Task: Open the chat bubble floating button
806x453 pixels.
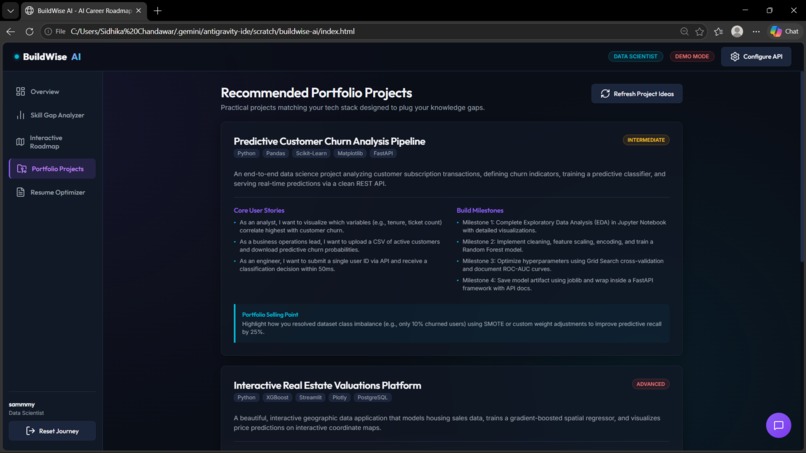Action: pyautogui.click(x=778, y=425)
